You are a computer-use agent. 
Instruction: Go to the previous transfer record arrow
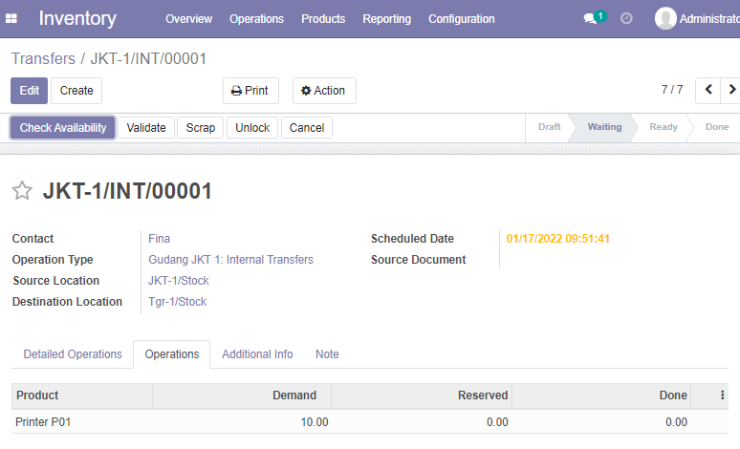click(708, 90)
